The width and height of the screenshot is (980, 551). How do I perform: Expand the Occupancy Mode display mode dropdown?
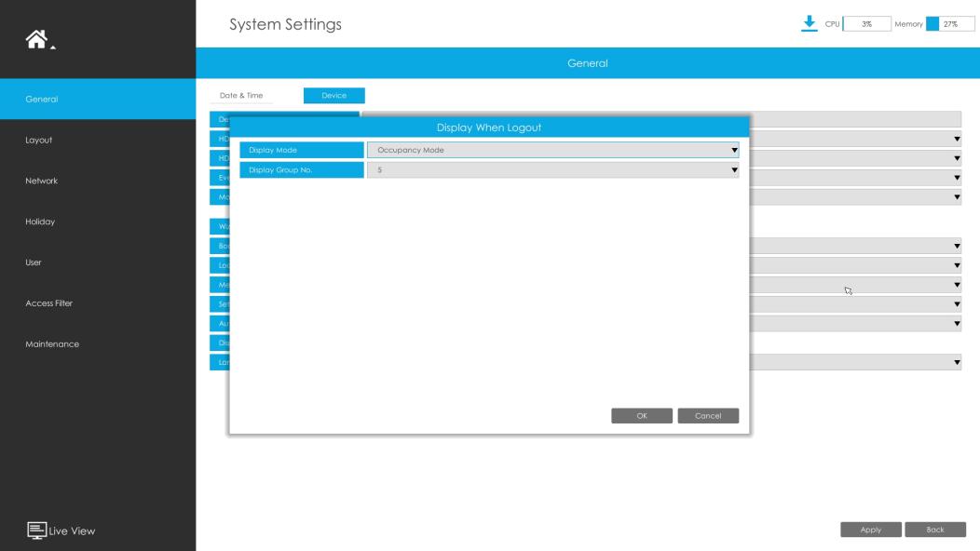[552, 150]
